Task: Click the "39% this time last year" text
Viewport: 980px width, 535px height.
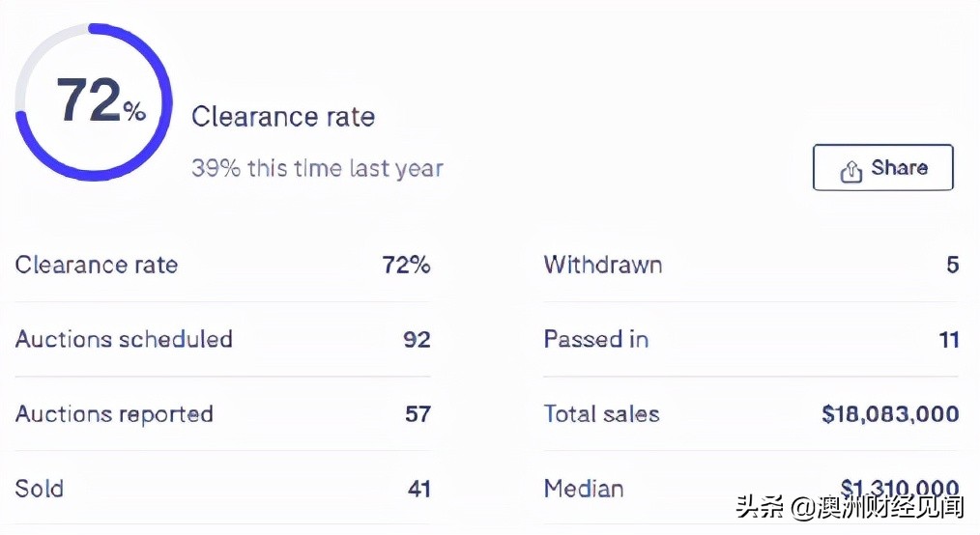Action: (x=317, y=168)
